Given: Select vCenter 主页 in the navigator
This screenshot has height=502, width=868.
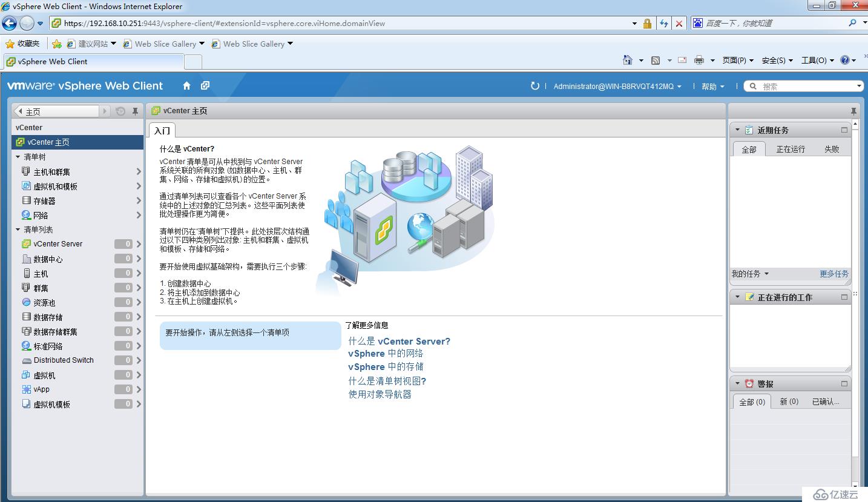Looking at the screenshot, I should click(x=77, y=142).
